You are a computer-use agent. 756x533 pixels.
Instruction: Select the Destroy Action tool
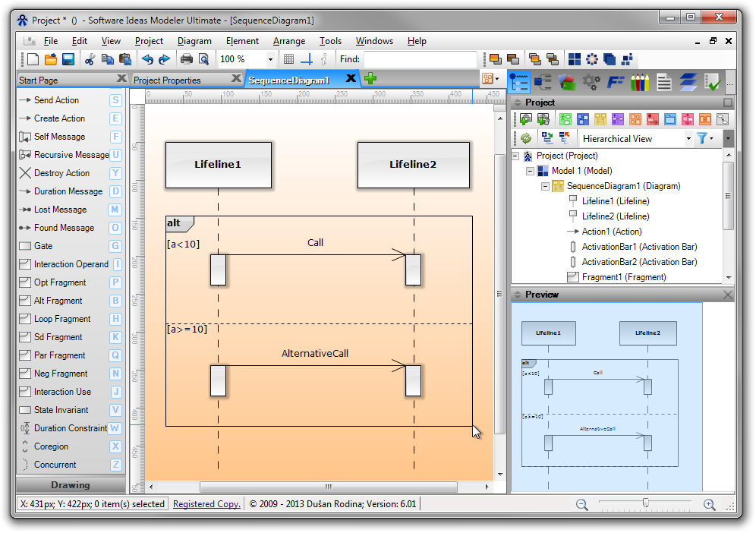[70, 172]
